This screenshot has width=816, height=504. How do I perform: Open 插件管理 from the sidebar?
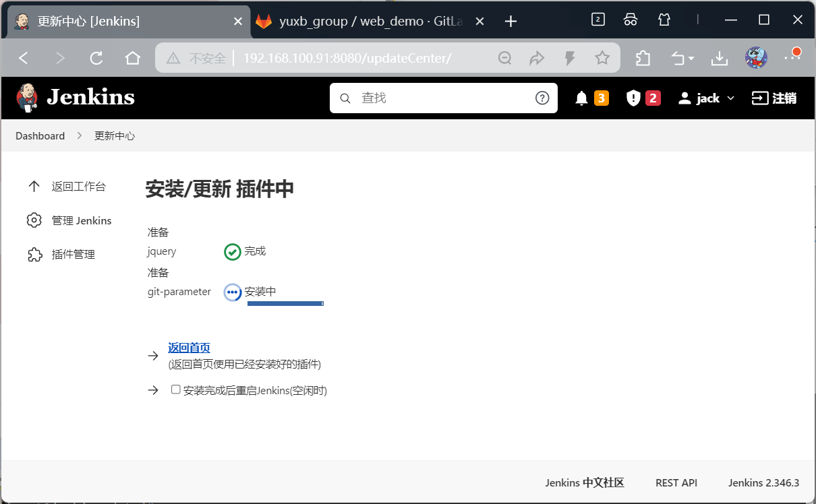click(73, 254)
